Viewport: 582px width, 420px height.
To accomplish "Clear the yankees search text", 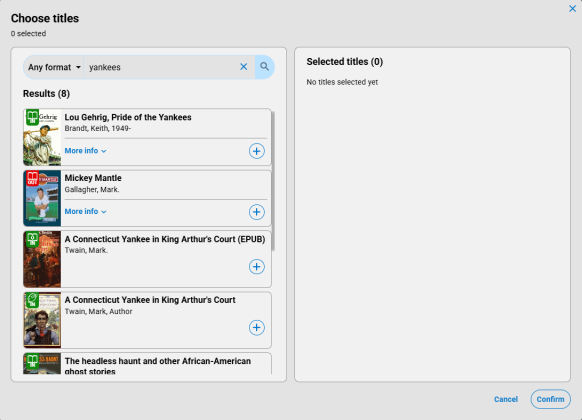I will [x=243, y=67].
